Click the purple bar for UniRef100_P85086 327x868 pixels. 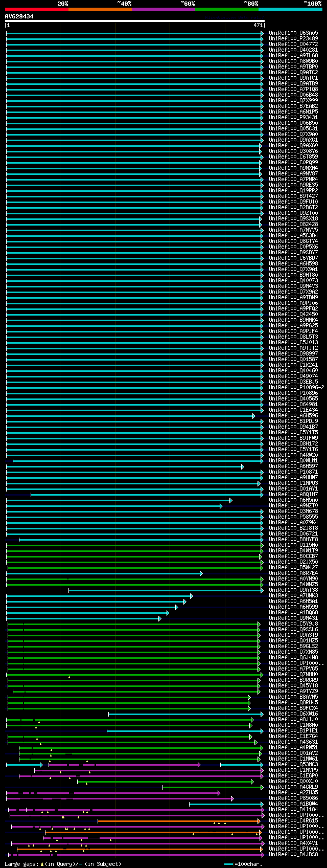[x=120, y=798]
